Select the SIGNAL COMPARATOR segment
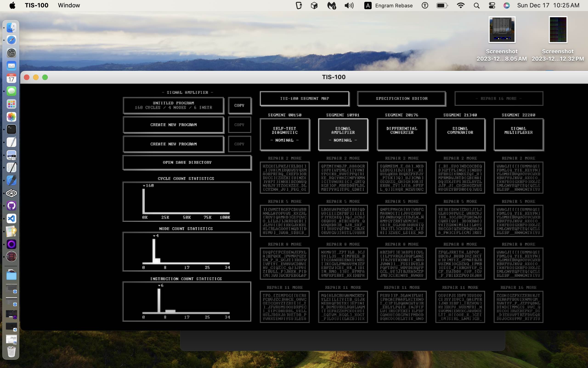588x368 pixels. tap(460, 135)
